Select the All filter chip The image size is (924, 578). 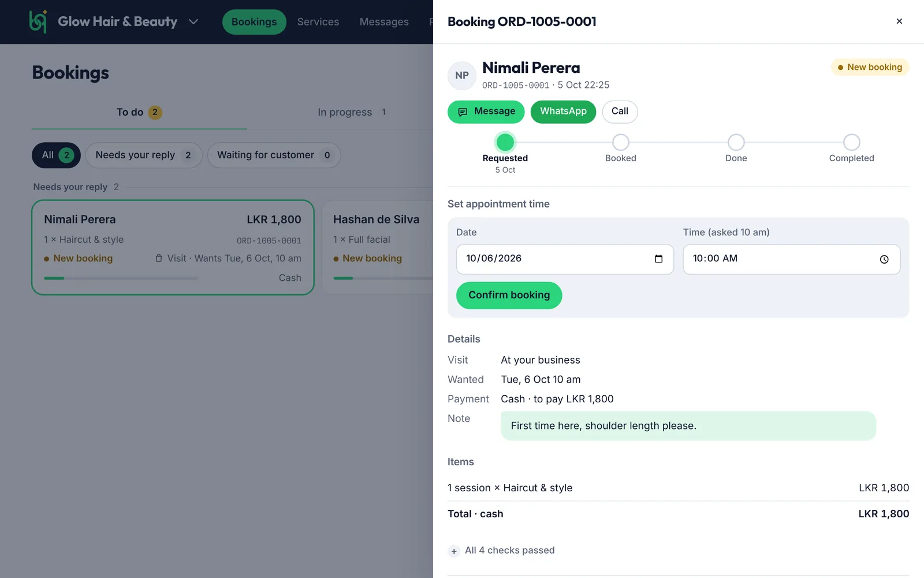pos(56,155)
